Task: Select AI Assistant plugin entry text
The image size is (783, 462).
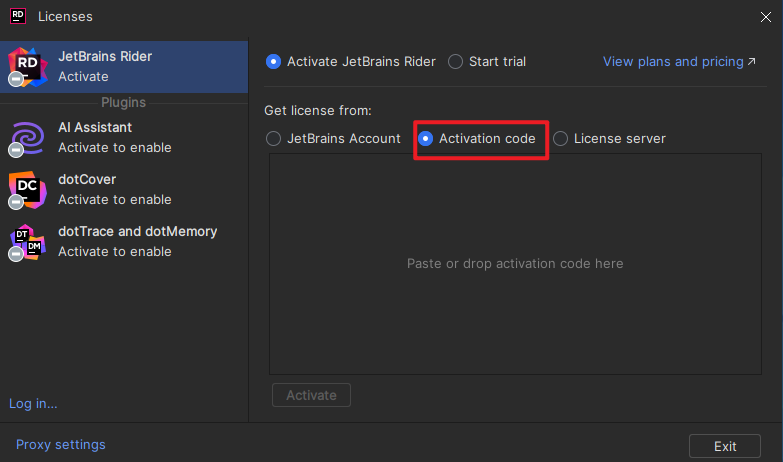Action: 114,137
